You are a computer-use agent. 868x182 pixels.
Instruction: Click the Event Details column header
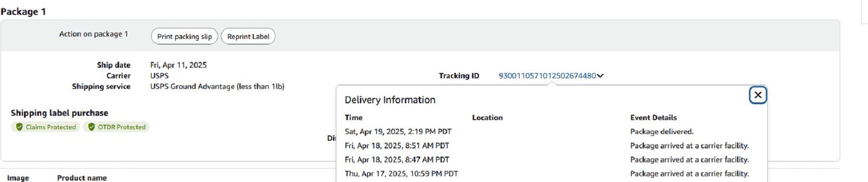[x=654, y=118]
